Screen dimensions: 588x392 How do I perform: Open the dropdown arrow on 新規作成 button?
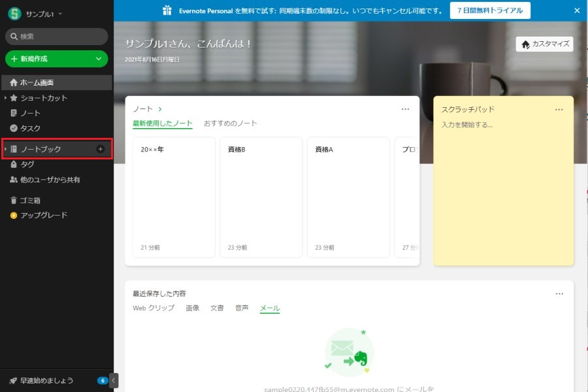[x=99, y=59]
